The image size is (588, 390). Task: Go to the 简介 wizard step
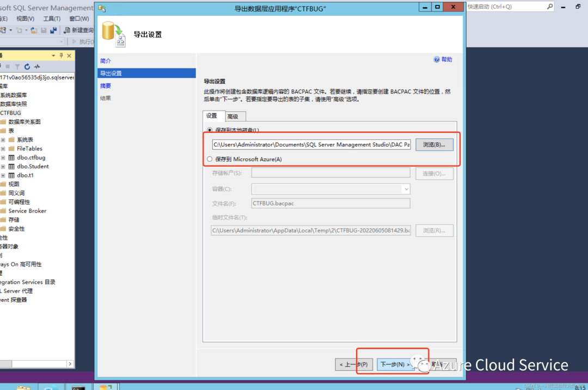(x=106, y=61)
